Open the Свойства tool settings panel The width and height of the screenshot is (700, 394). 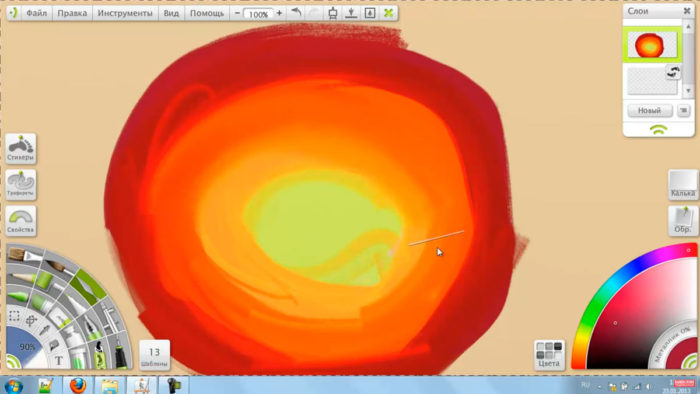point(21,220)
